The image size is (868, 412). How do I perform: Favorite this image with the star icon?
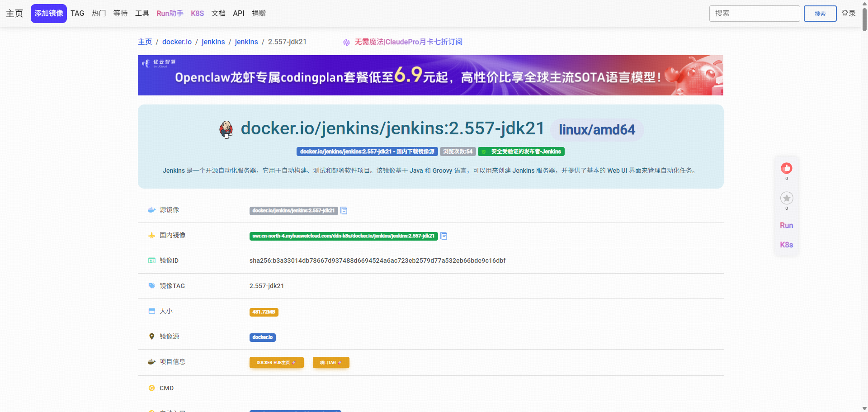(x=787, y=198)
